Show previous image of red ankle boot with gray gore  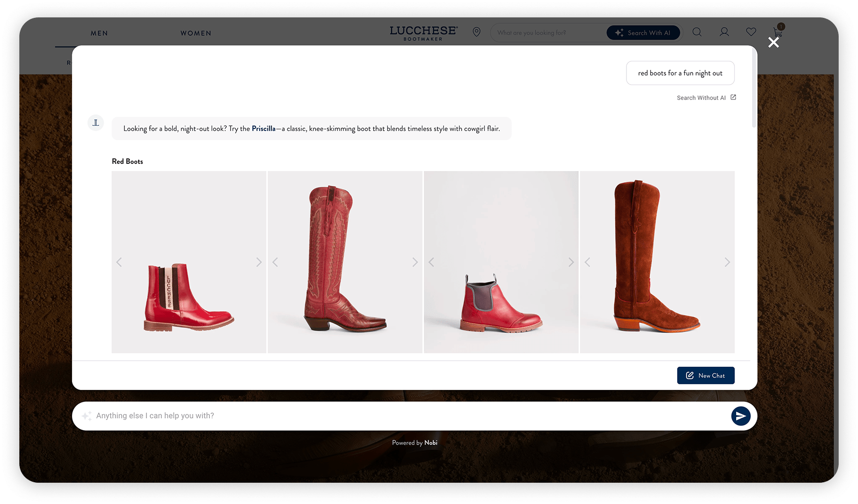[431, 262]
